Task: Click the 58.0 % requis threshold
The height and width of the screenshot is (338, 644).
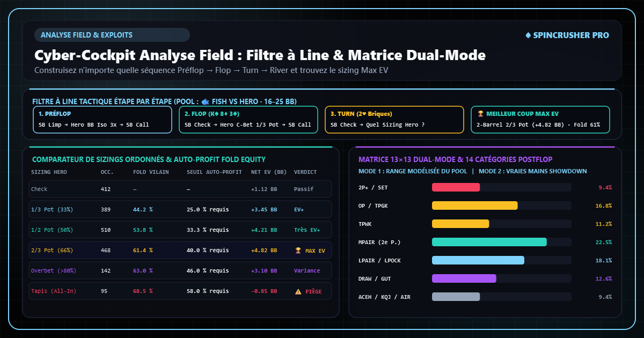Action: (208, 291)
